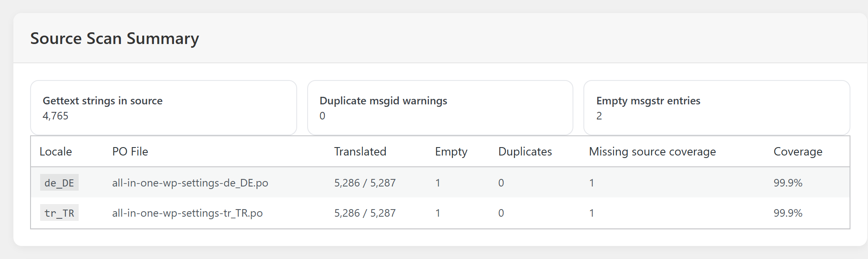Image resolution: width=868 pixels, height=259 pixels.
Task: Select the Gettext strings in source label
Action: (103, 101)
